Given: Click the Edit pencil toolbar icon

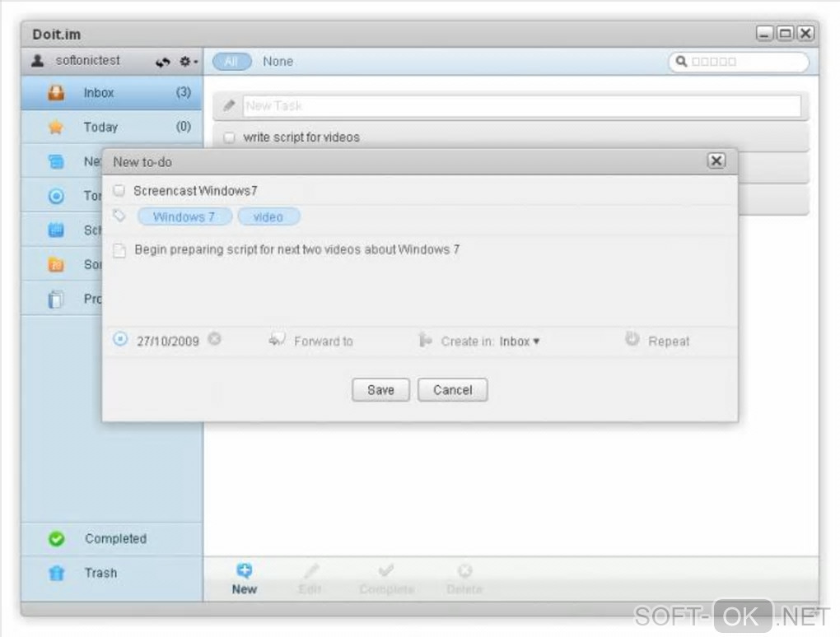Looking at the screenshot, I should tap(311, 570).
